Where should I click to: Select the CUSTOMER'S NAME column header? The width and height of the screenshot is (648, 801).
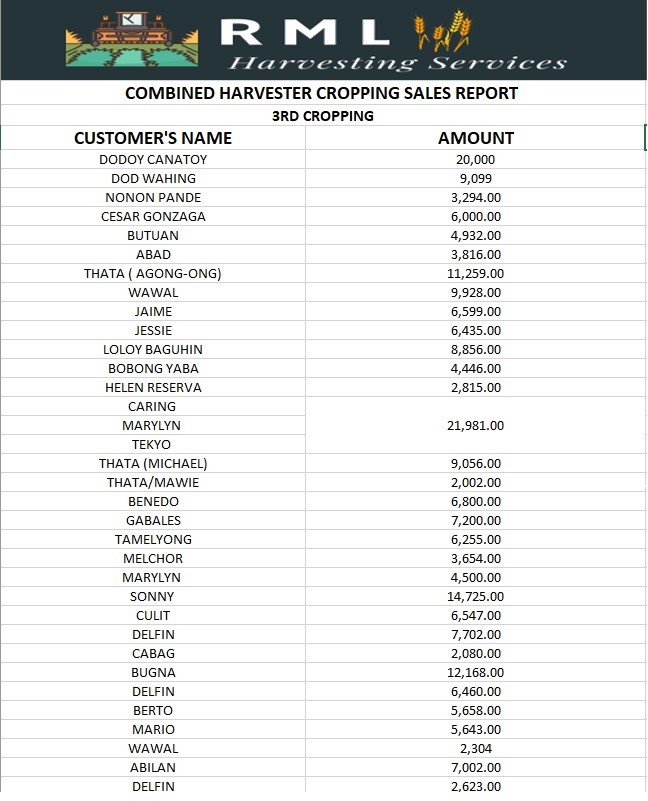(153, 138)
